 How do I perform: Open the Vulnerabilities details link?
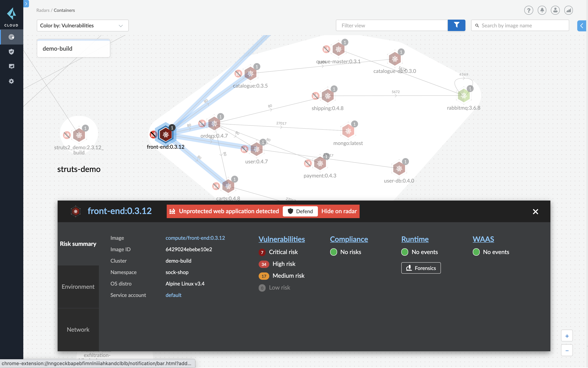(x=282, y=239)
